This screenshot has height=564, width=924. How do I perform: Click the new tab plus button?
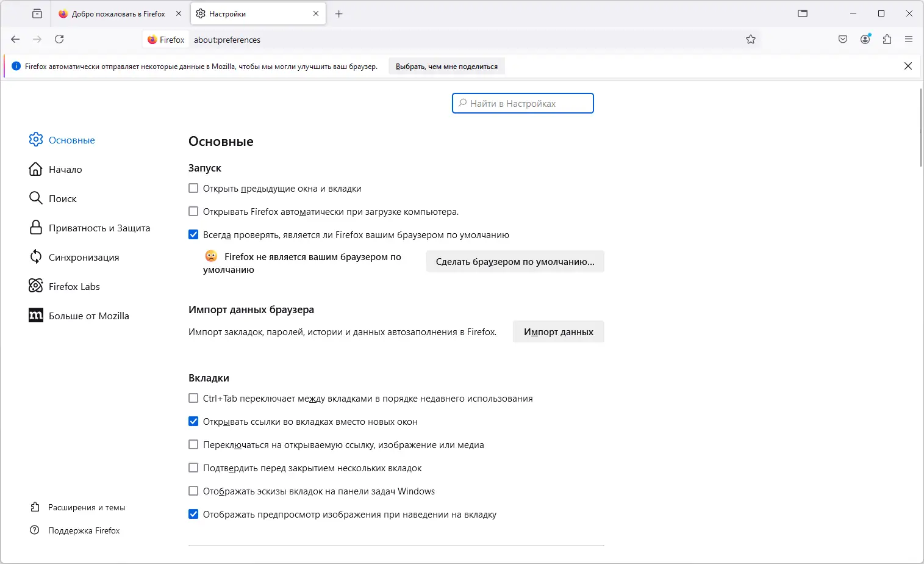(x=339, y=13)
